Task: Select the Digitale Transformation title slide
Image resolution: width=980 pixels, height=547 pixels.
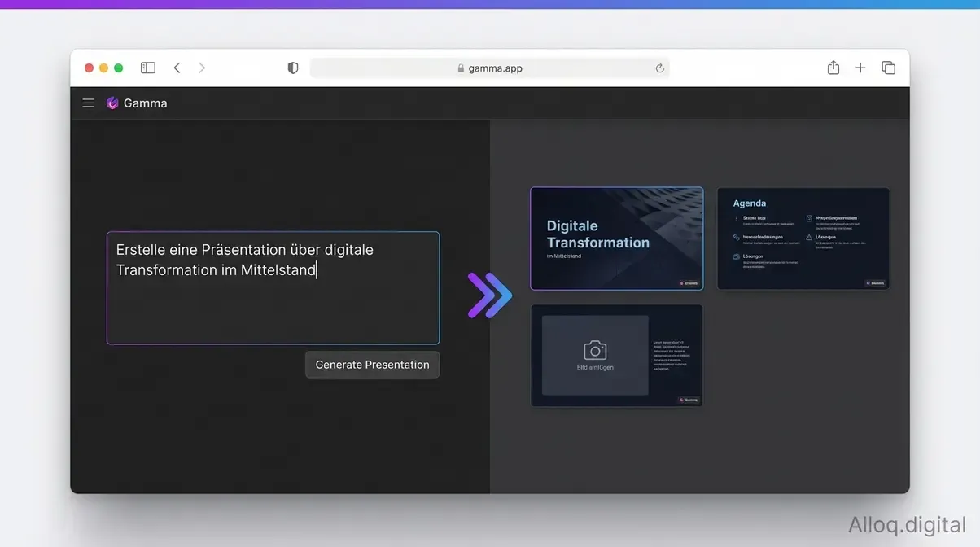Action: [616, 238]
